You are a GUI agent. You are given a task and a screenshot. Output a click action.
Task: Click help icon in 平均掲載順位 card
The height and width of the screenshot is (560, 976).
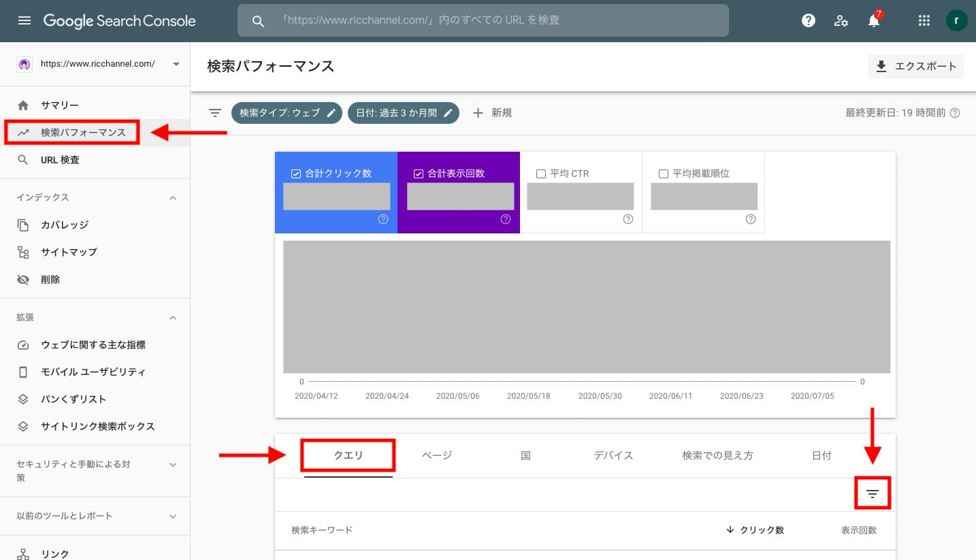pyautogui.click(x=751, y=219)
